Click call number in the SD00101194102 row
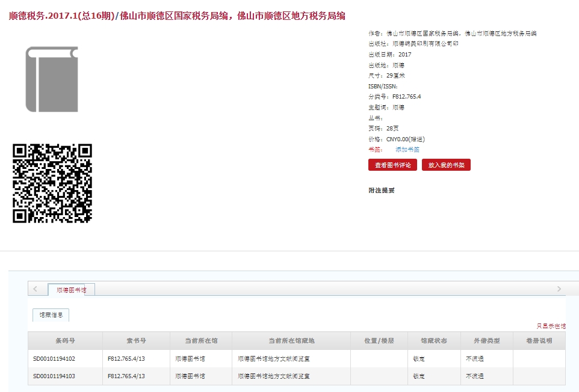 click(126, 358)
